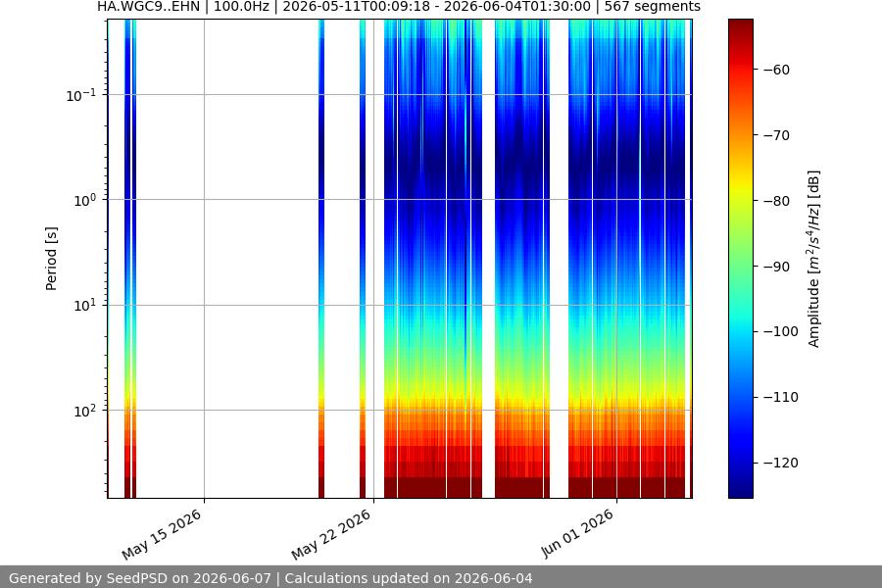This screenshot has width=882, height=588.
Task: Click the 10⁰ period tick label
Action: tap(84, 200)
